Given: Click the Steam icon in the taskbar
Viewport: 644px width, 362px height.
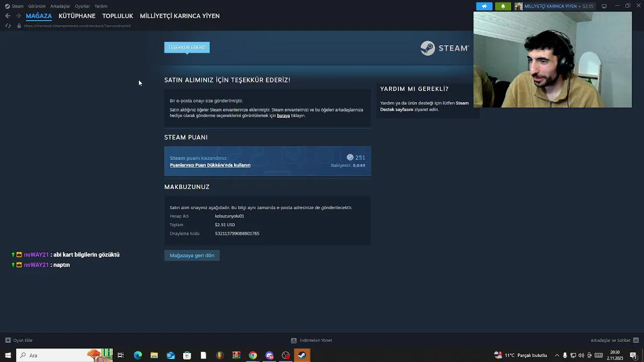Looking at the screenshot, I should (302, 355).
